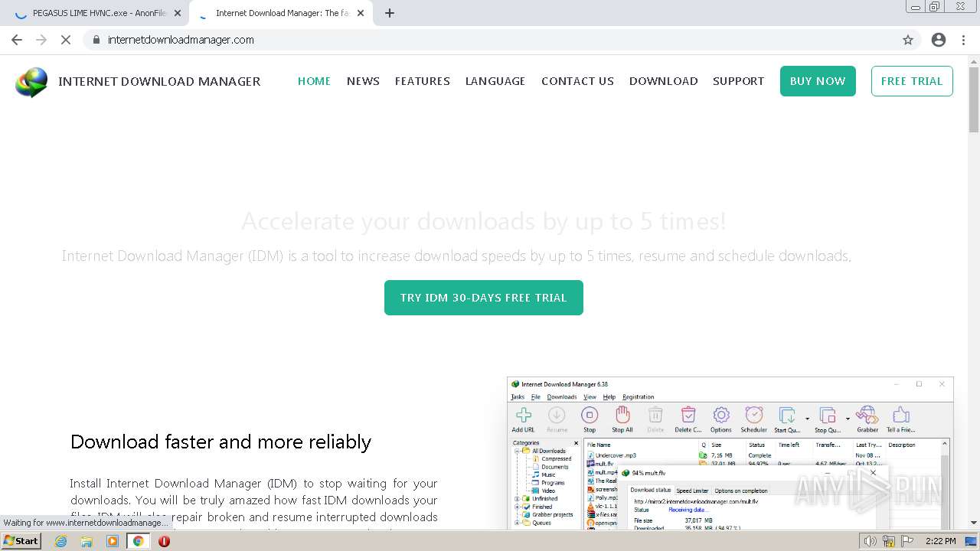Go back to the previous page

click(x=17, y=40)
